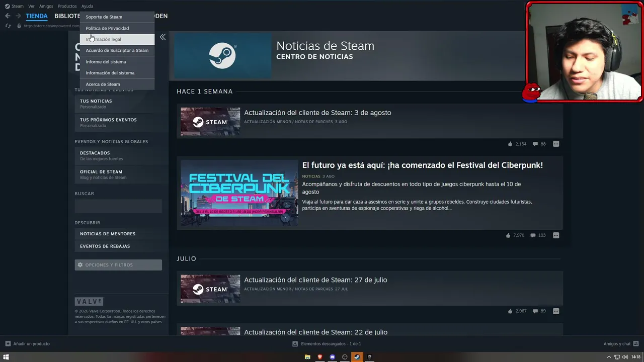Viewport: 644px width, 362px height.
Task: Open 'Actualización del cliente de Steam: 27 de julio'
Action: 315,280
